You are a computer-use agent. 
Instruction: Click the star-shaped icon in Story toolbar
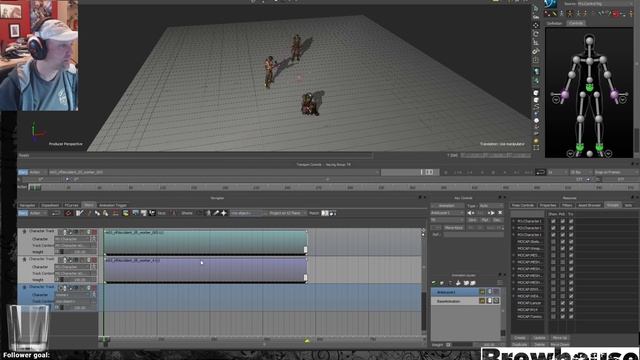coord(224,213)
